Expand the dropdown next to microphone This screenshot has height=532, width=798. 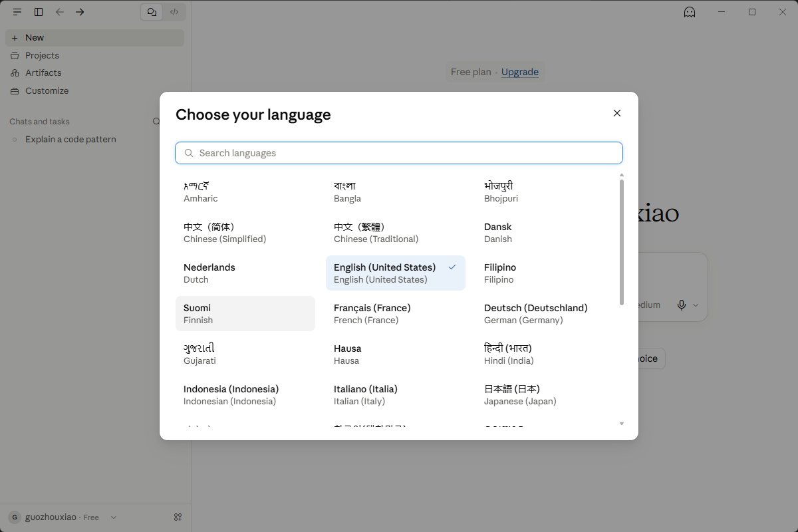tap(696, 305)
